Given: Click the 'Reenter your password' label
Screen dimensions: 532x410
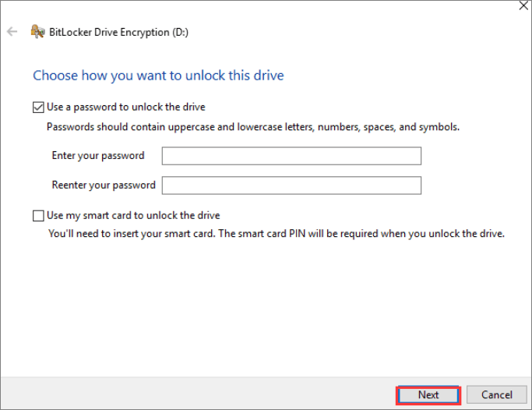Looking at the screenshot, I should point(104,186).
